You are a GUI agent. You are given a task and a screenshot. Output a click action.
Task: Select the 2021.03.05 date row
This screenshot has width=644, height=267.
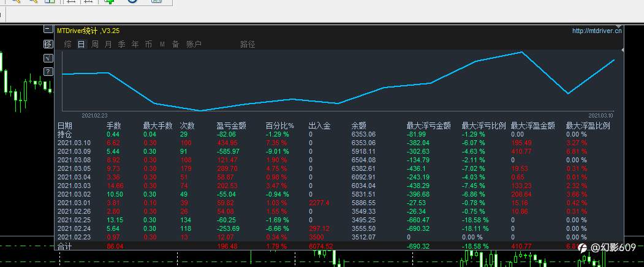74,168
